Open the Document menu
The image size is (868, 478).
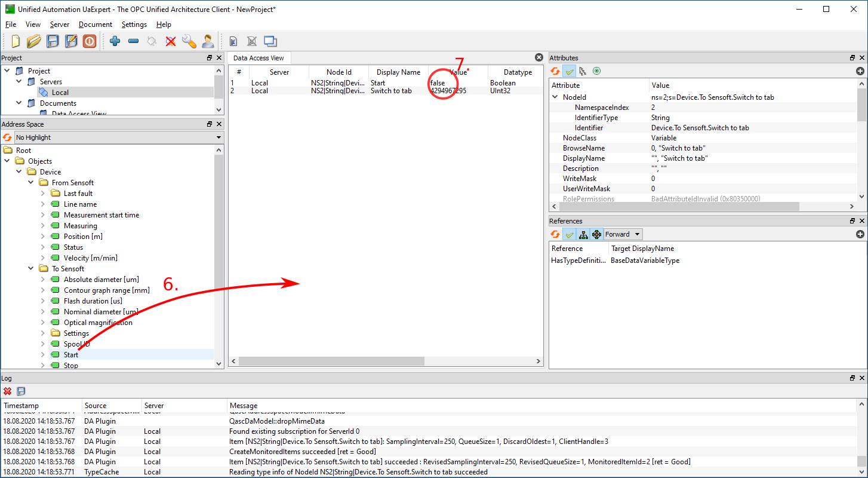pos(96,24)
